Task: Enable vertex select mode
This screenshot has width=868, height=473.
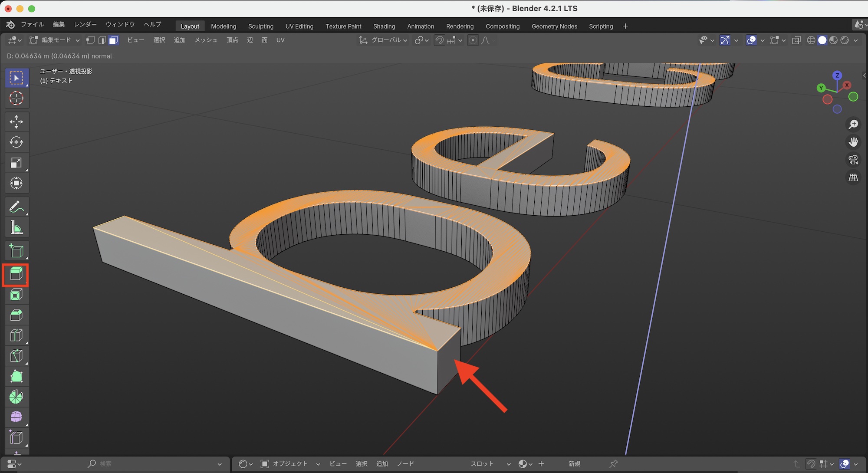Action: click(x=90, y=40)
